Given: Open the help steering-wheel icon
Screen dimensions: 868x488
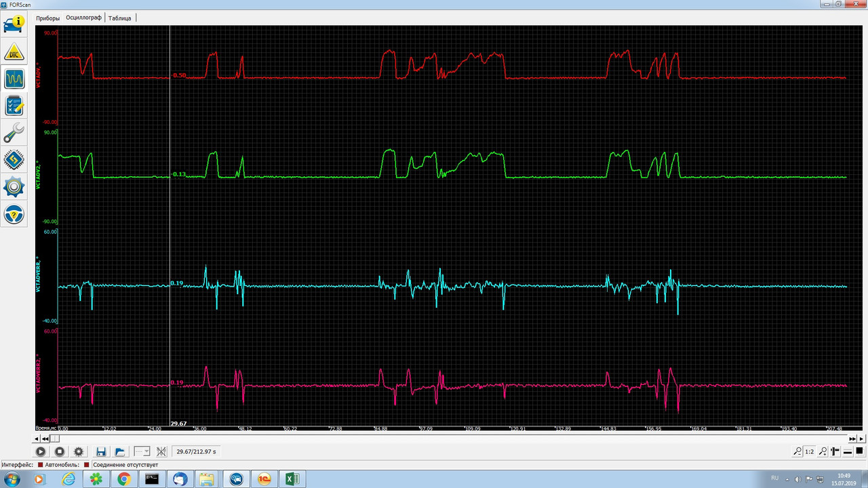Looking at the screenshot, I should pyautogui.click(x=14, y=214).
